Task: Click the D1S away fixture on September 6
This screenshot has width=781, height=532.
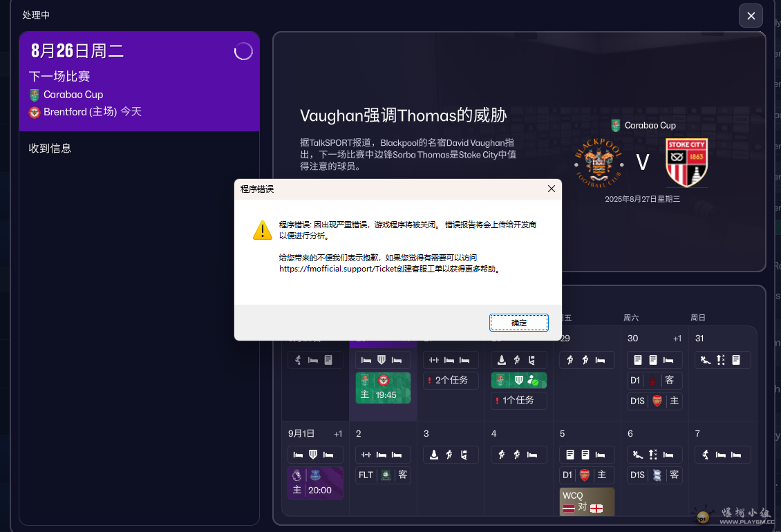Action: click(655, 475)
